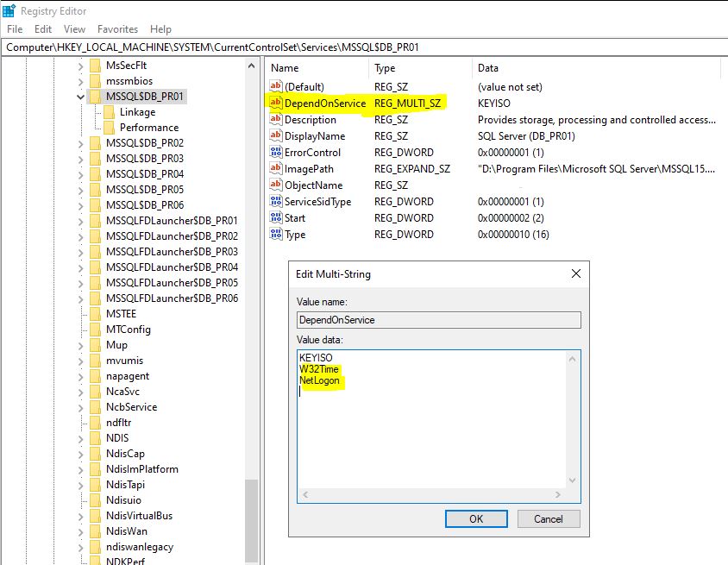Click the NdisCap folder icon
The height and width of the screenshot is (565, 728).
(95, 454)
